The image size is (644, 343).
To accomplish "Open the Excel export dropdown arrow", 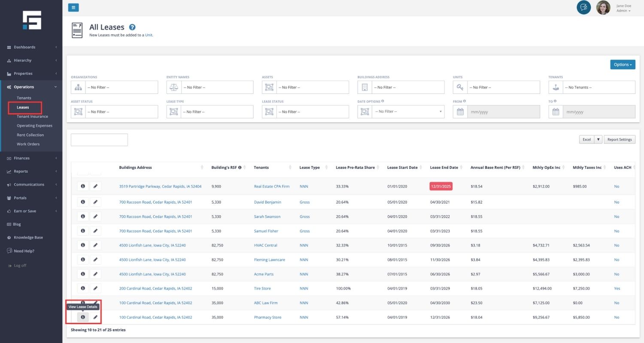I will pos(598,139).
